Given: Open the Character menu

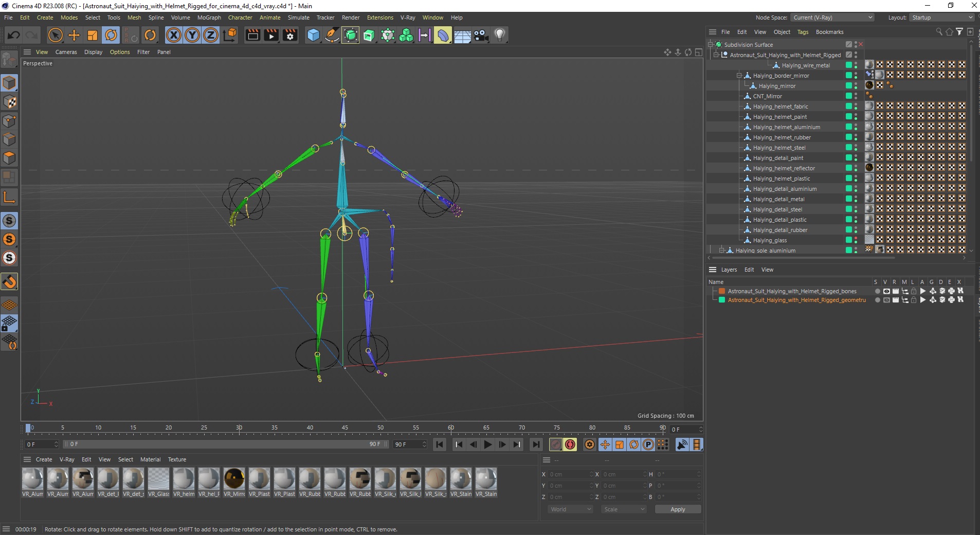Looking at the screenshot, I should point(240,17).
